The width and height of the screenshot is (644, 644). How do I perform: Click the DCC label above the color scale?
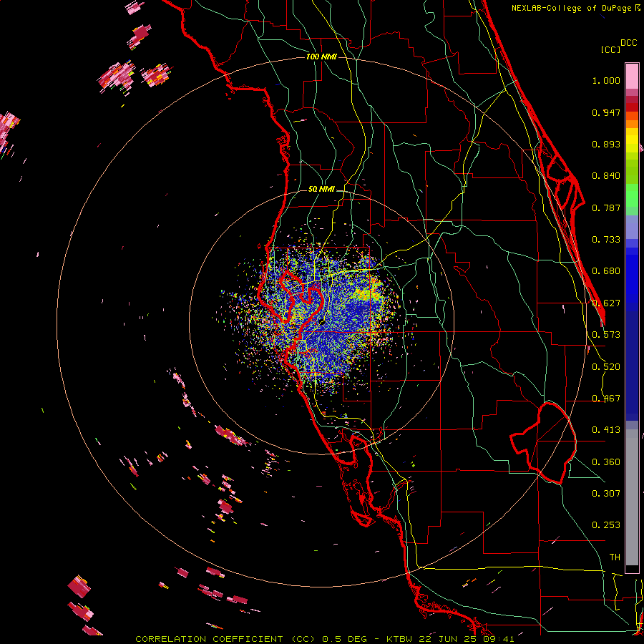coord(628,43)
